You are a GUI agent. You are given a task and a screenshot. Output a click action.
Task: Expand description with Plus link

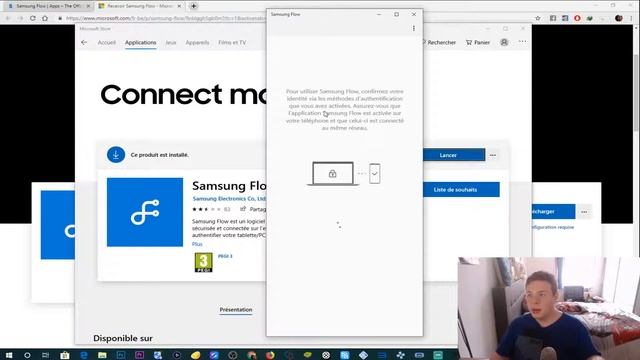click(x=197, y=244)
